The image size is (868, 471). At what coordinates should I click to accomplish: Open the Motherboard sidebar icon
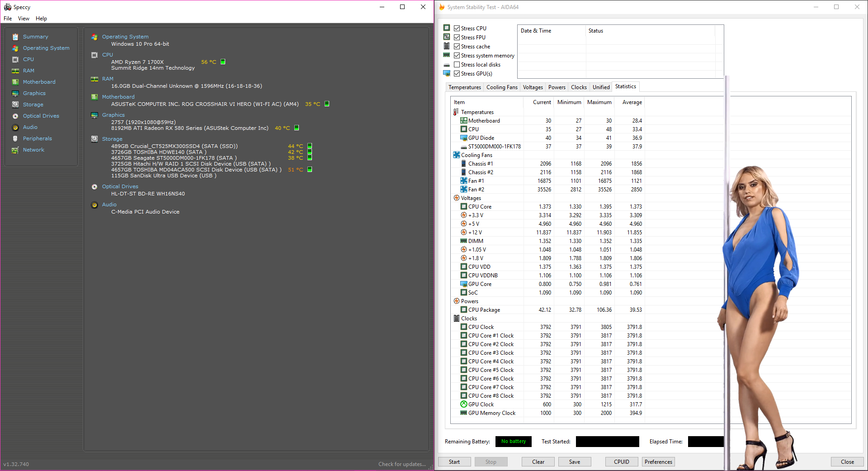(x=15, y=82)
